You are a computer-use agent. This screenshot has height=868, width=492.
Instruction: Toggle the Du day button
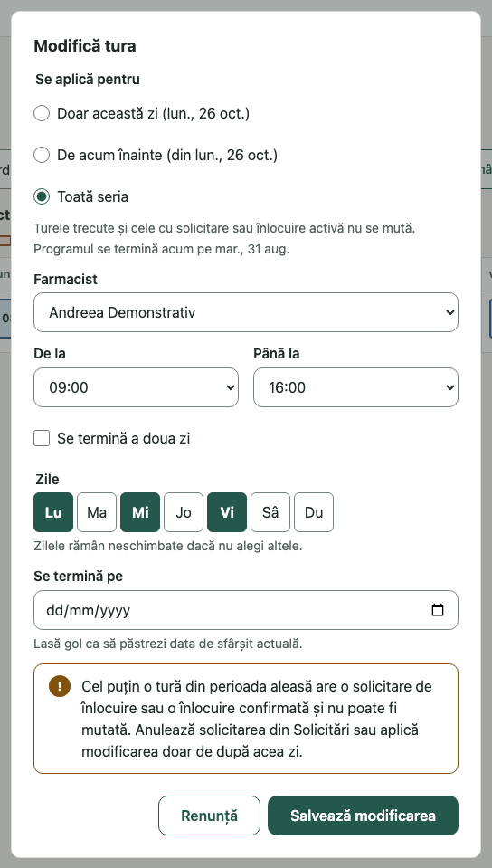[314, 512]
